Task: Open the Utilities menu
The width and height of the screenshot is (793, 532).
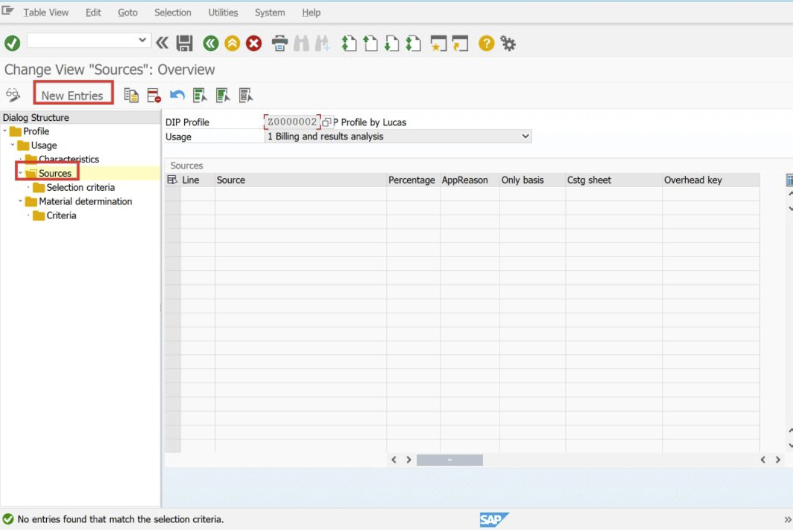Action: [x=223, y=12]
